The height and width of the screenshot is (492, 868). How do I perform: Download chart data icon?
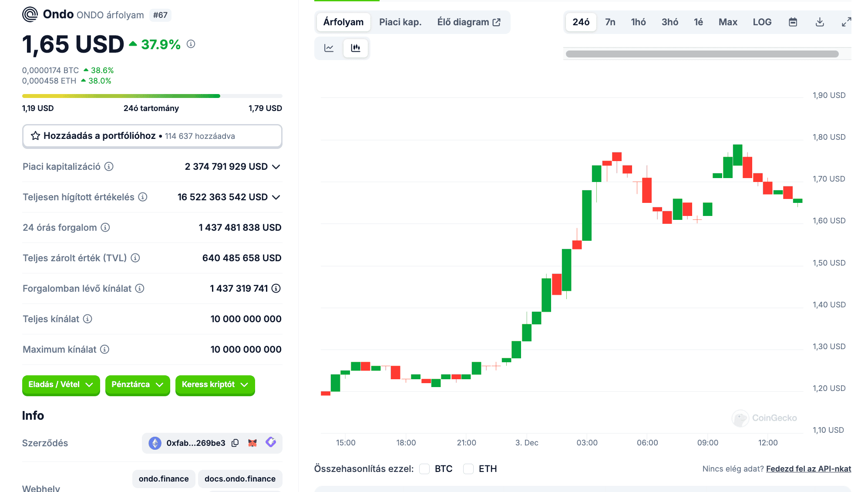[x=820, y=22]
